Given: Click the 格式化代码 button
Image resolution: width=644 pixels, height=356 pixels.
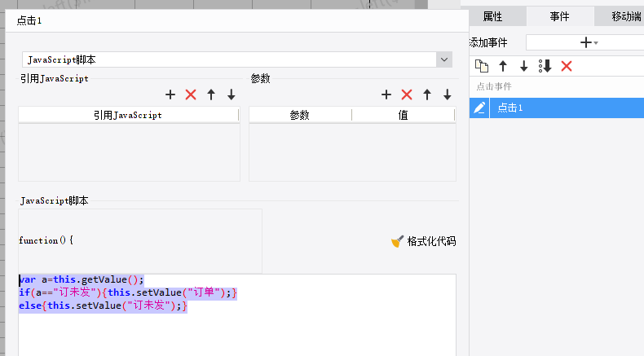Looking at the screenshot, I should 424,241.
